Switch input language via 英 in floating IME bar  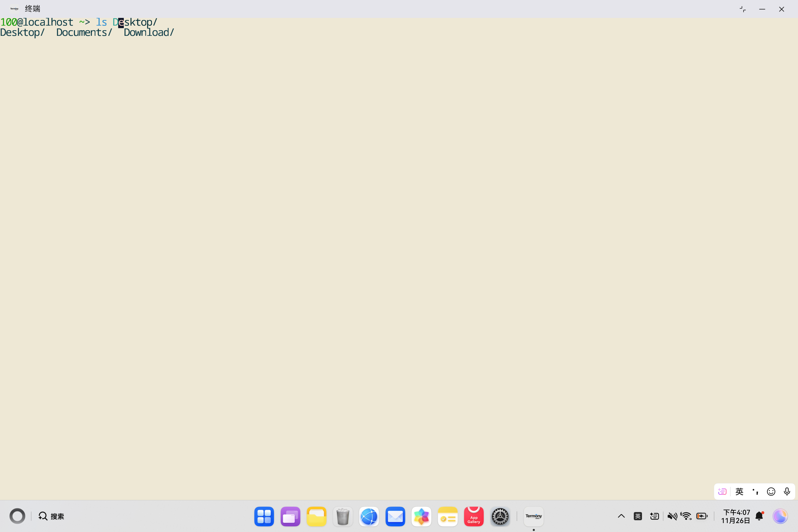click(739, 491)
